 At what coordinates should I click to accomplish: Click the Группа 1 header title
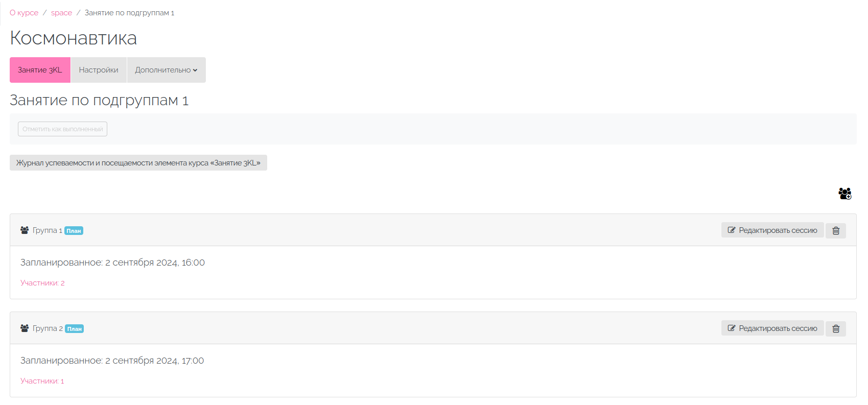click(x=48, y=230)
